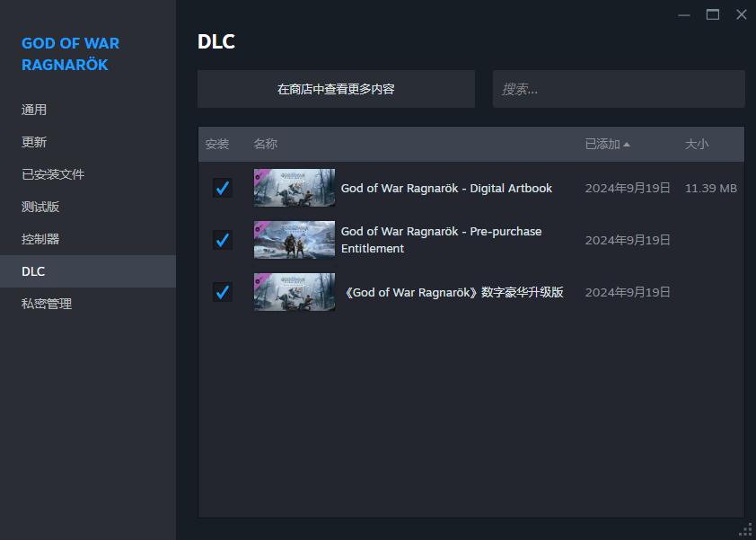The height and width of the screenshot is (540, 756).
Task: Click the 数字豪华升级版 DLC thumbnail
Action: tap(294, 292)
